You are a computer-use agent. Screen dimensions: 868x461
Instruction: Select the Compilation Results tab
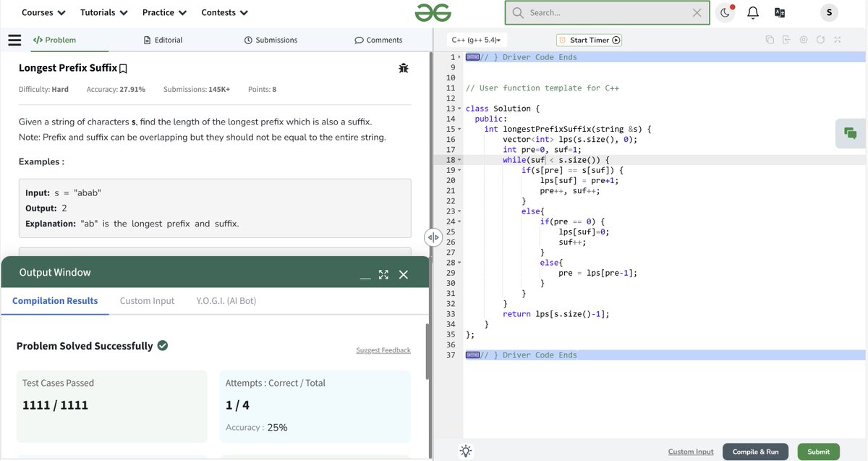click(55, 301)
